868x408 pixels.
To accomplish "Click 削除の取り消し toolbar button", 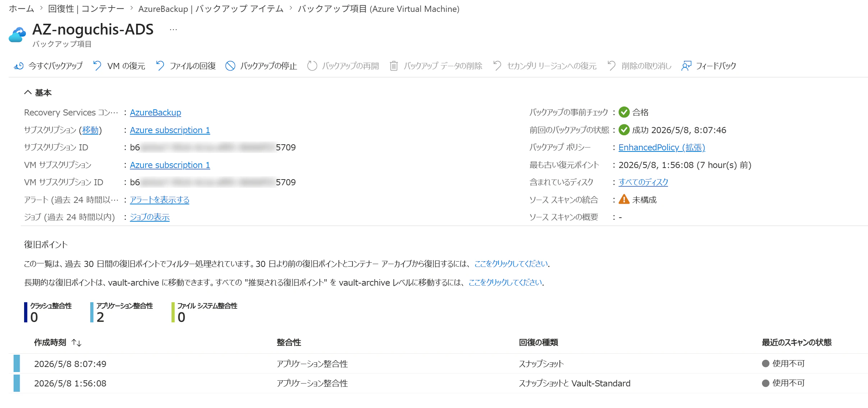I will pyautogui.click(x=639, y=66).
